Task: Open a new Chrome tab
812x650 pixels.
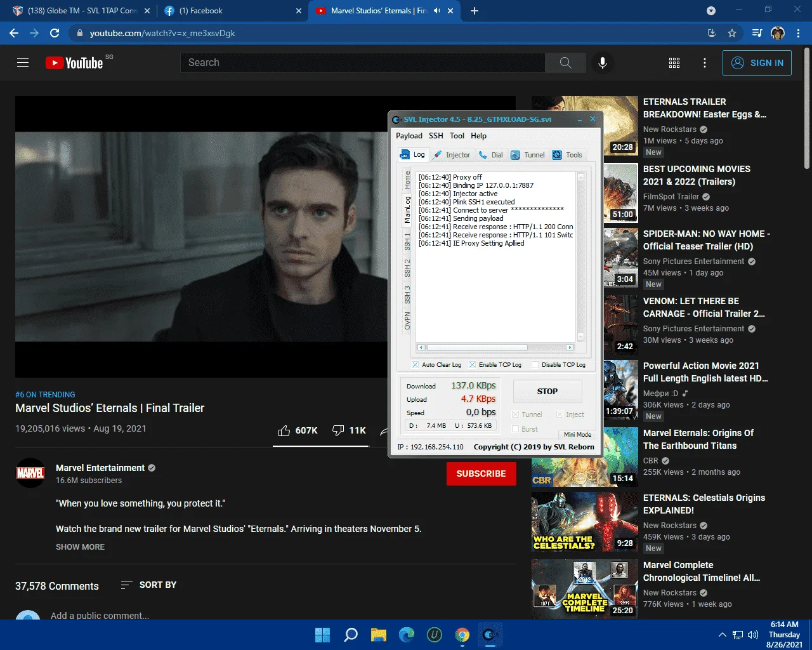Action: [475, 11]
